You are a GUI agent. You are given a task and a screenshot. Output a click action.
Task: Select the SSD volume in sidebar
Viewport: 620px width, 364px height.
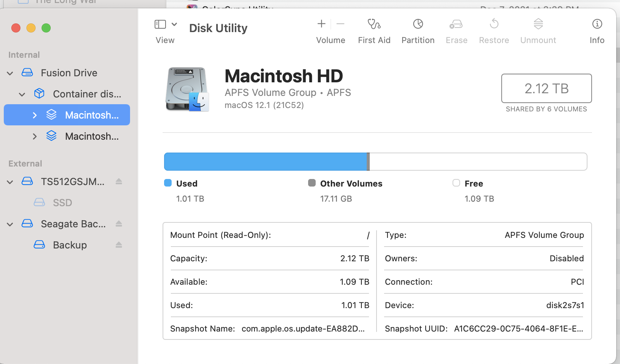pyautogui.click(x=62, y=203)
